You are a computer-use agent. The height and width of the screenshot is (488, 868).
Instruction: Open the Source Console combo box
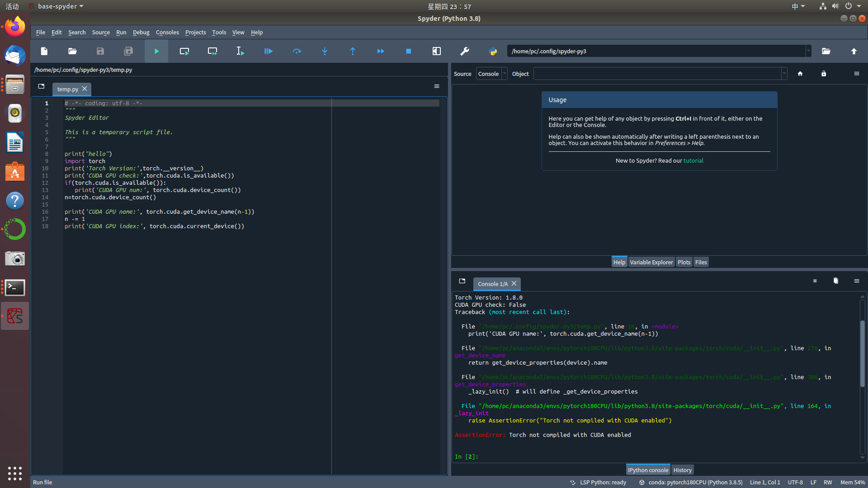click(491, 74)
